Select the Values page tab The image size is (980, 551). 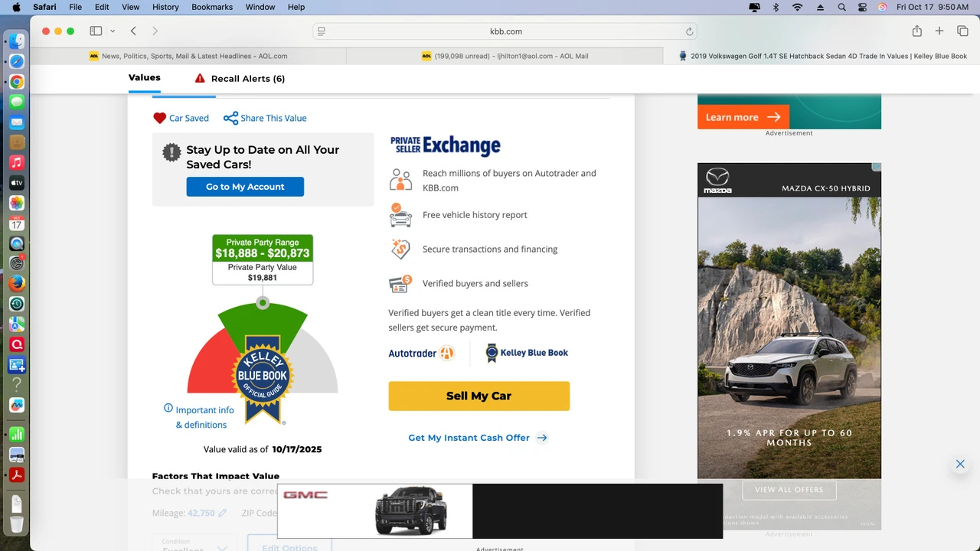pos(145,78)
